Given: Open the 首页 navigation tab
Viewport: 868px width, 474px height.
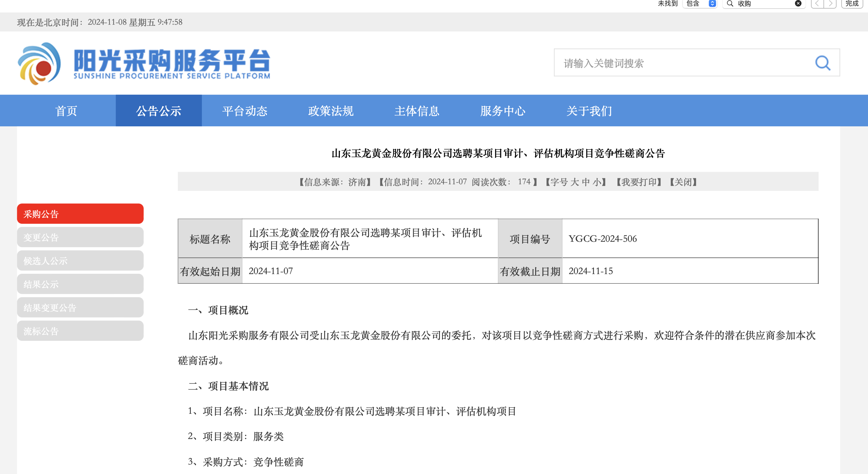Looking at the screenshot, I should 66,111.
